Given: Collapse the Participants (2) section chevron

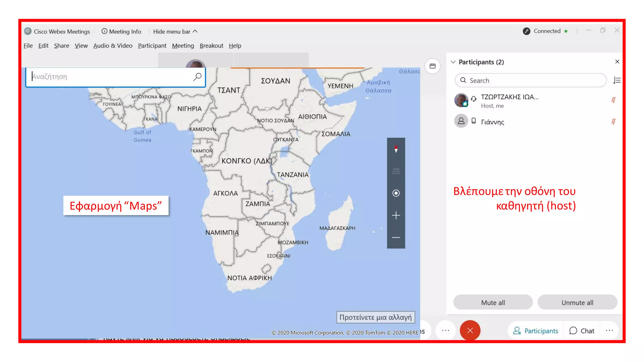Looking at the screenshot, I should [453, 62].
